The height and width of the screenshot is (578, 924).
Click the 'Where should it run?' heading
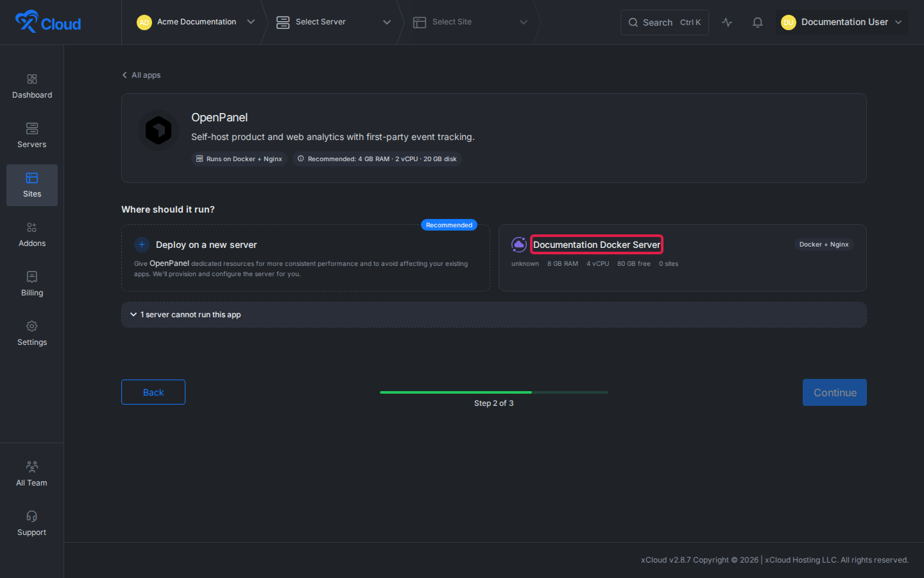click(x=168, y=209)
